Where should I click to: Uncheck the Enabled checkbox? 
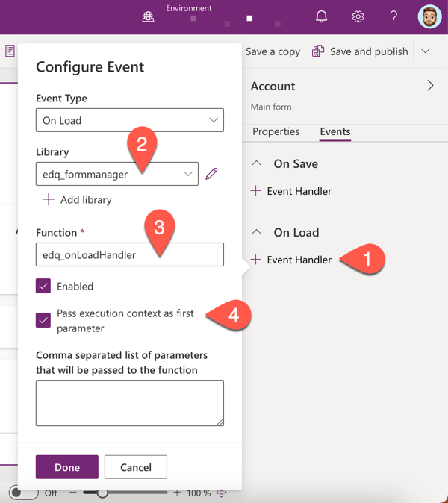click(x=43, y=286)
